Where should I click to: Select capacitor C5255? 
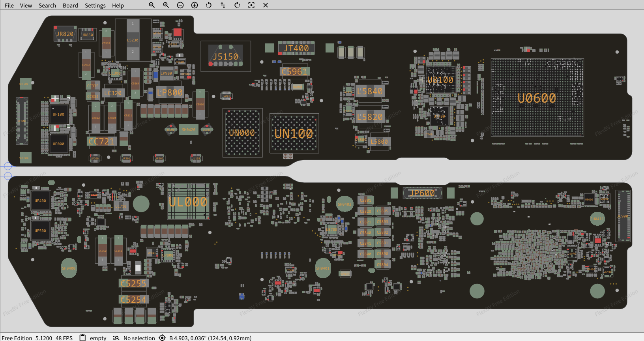click(133, 283)
